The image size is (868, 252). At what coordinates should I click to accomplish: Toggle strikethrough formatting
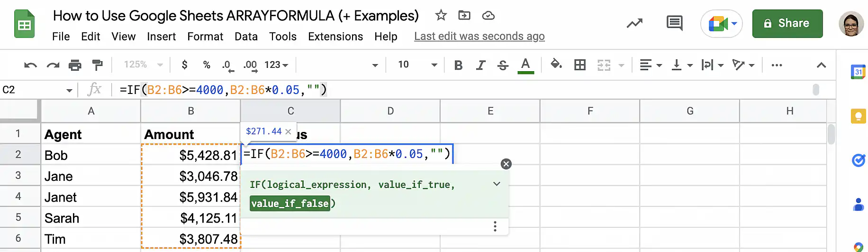tap(503, 65)
